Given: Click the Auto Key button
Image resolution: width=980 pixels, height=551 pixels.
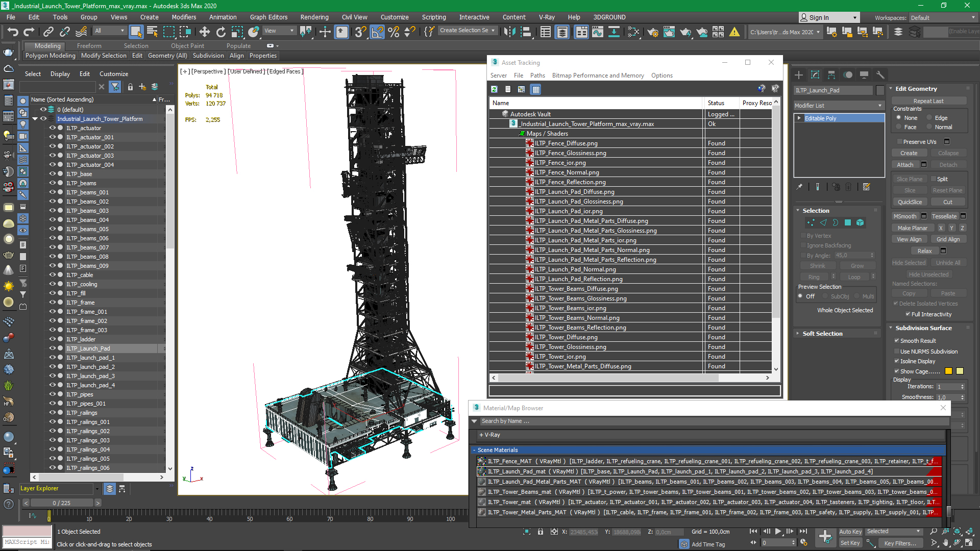Looking at the screenshot, I should point(850,532).
